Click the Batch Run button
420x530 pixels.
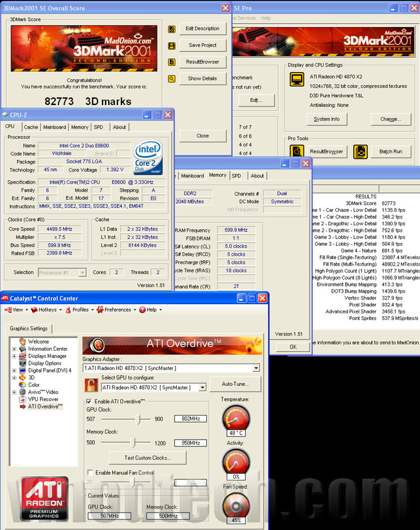391,152
